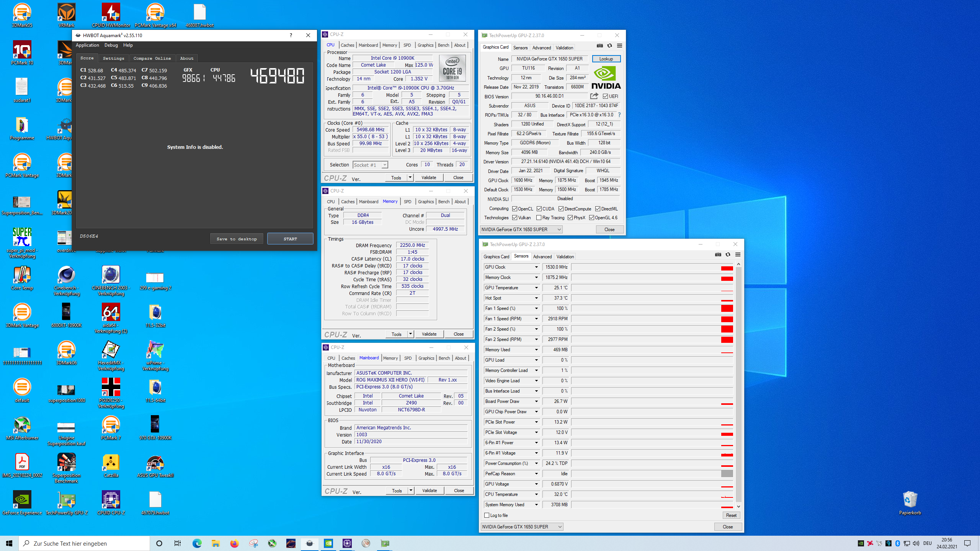Open the Papierkorb recycle bin icon

tap(910, 503)
